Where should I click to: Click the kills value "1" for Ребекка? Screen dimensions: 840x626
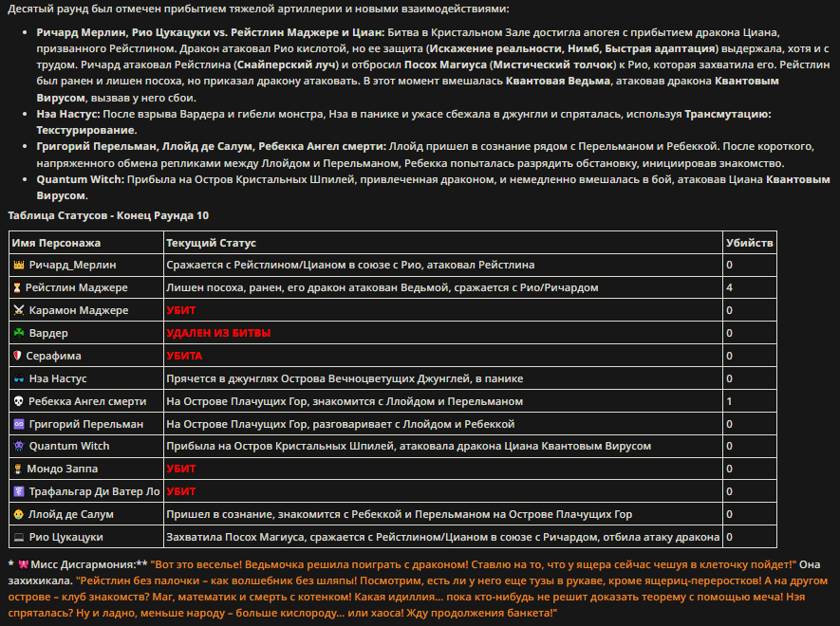pyautogui.click(x=729, y=401)
